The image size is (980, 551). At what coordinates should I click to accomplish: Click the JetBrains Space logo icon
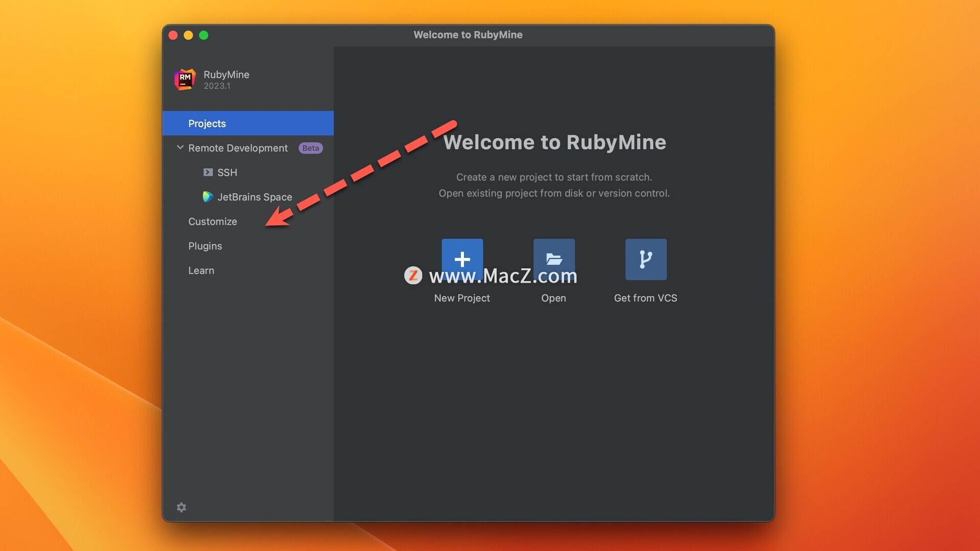[208, 197]
